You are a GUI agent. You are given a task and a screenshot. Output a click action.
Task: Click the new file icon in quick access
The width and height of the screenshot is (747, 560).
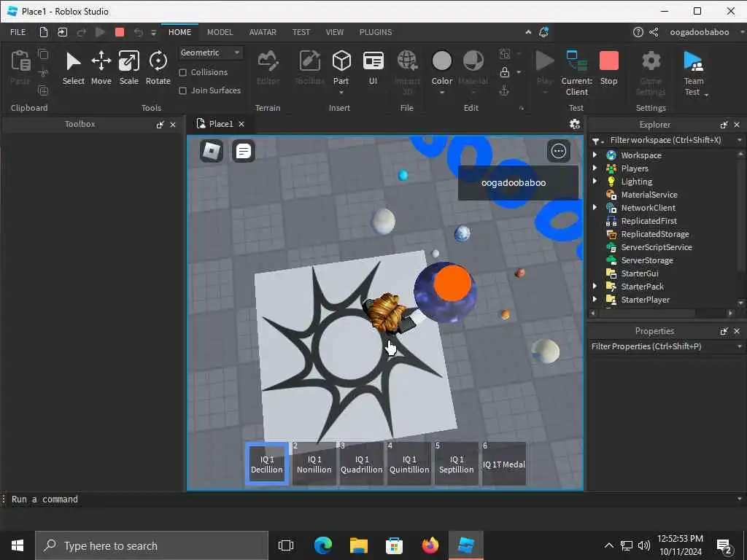43,32
